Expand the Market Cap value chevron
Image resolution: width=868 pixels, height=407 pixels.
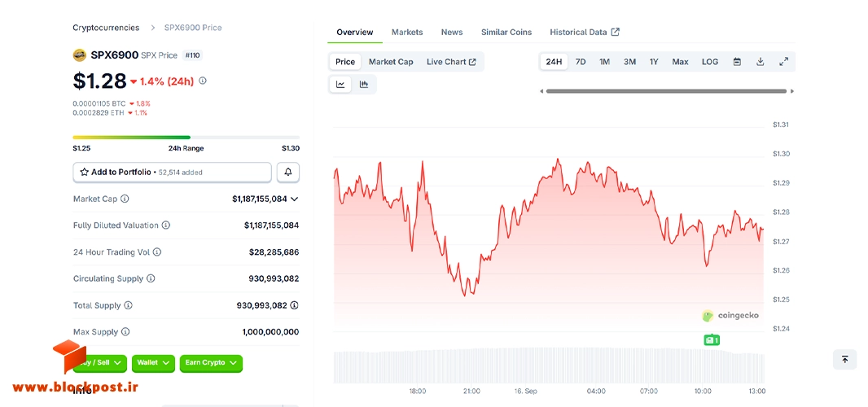click(294, 199)
